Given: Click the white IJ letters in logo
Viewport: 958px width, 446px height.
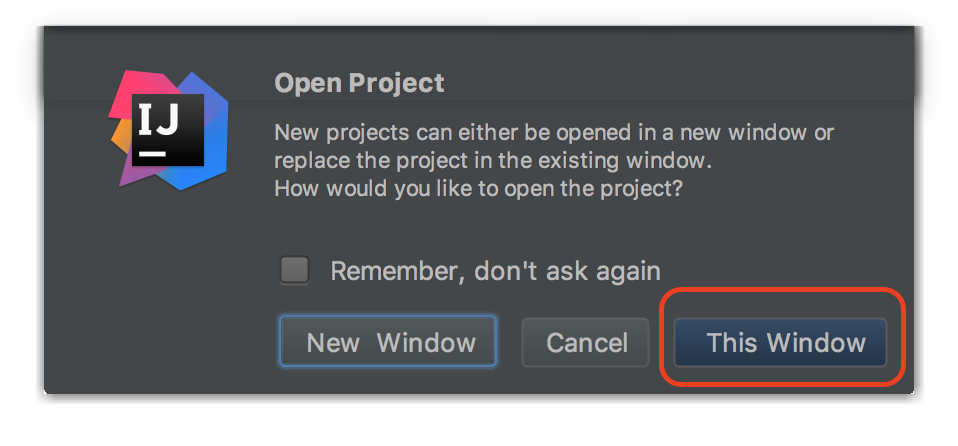Looking at the screenshot, I should coord(158,119).
